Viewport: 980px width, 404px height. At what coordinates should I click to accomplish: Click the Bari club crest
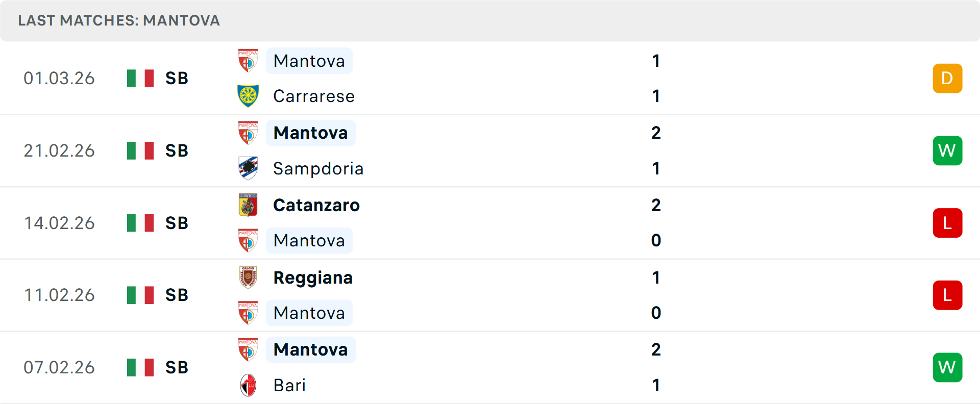click(248, 385)
